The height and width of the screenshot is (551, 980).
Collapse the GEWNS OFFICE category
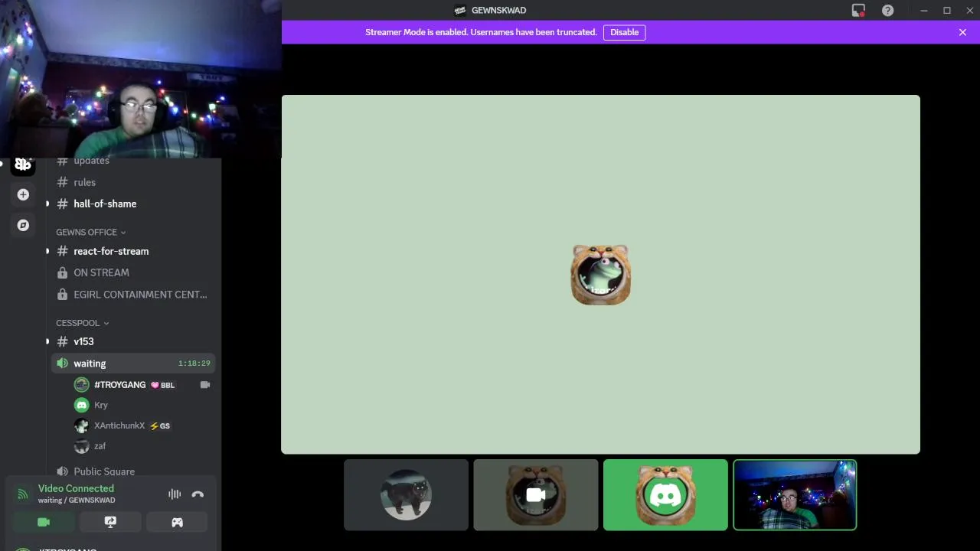point(91,232)
